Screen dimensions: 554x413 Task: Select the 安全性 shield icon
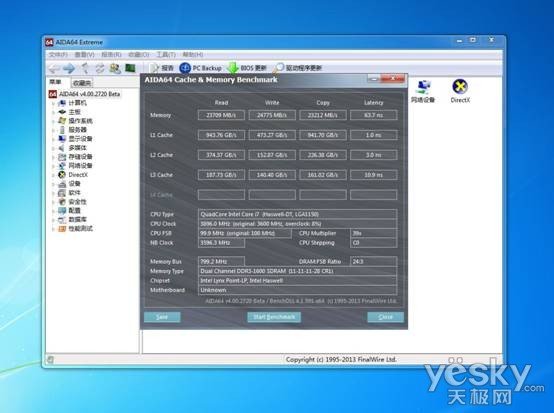coord(62,202)
